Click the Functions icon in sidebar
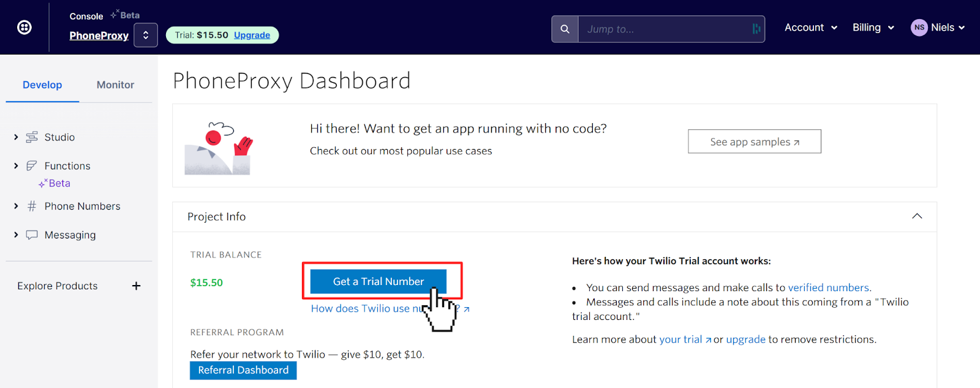This screenshot has width=980, height=388. (32, 166)
